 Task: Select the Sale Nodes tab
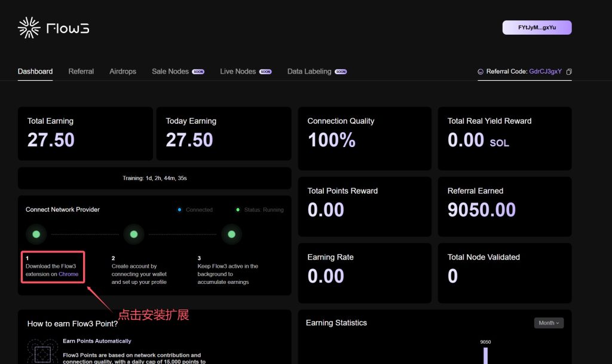tap(170, 71)
